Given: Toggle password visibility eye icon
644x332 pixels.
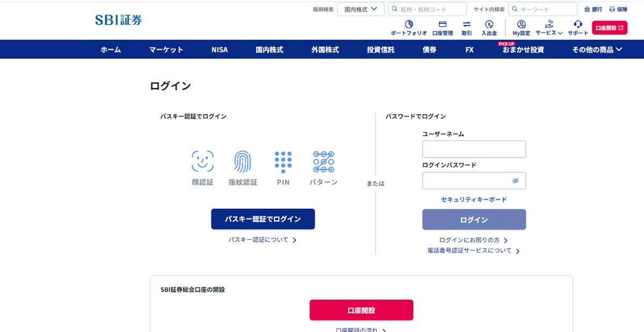Looking at the screenshot, I should point(516,181).
